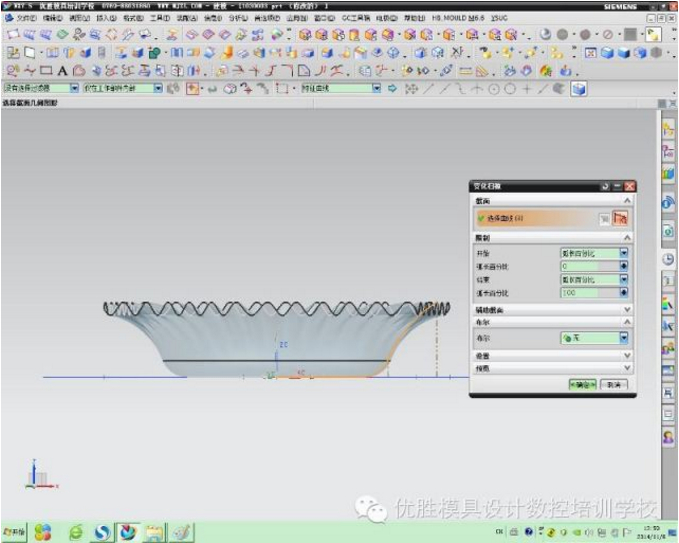The width and height of the screenshot is (679, 543).
Task: Open the 插入(S) menu
Action: click(106, 18)
